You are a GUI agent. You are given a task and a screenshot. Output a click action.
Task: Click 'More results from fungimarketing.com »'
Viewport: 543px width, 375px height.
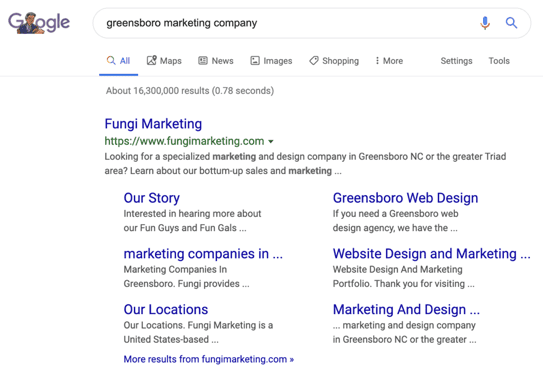coord(209,359)
